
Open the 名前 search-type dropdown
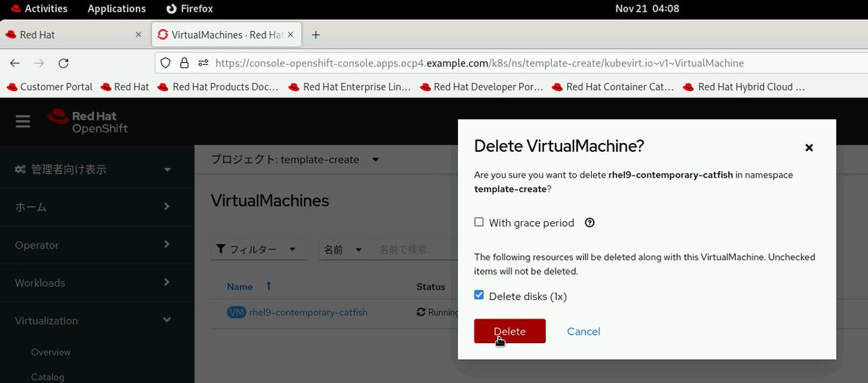(346, 249)
